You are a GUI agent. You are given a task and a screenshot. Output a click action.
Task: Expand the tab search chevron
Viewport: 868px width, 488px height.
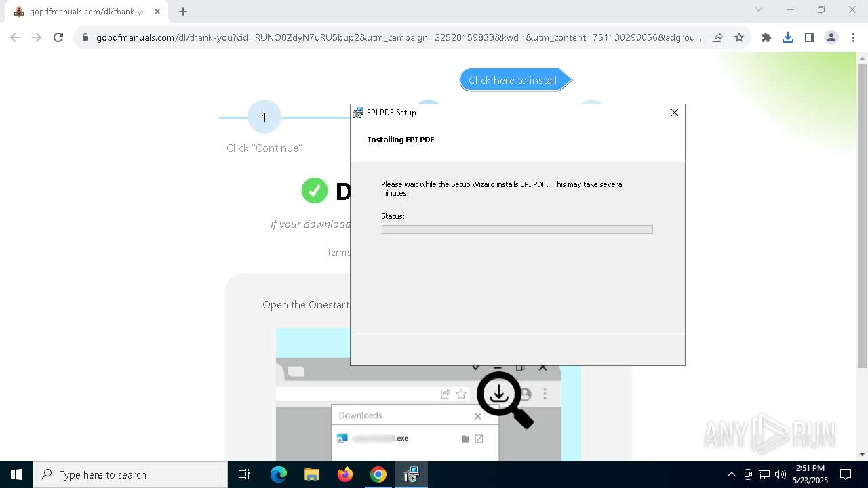pyautogui.click(x=759, y=9)
